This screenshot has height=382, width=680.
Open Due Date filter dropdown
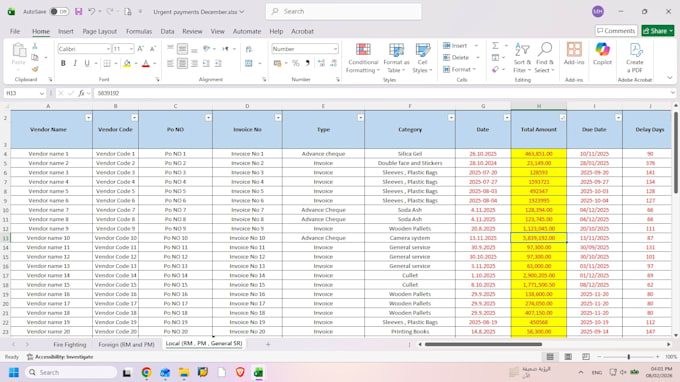pos(618,118)
